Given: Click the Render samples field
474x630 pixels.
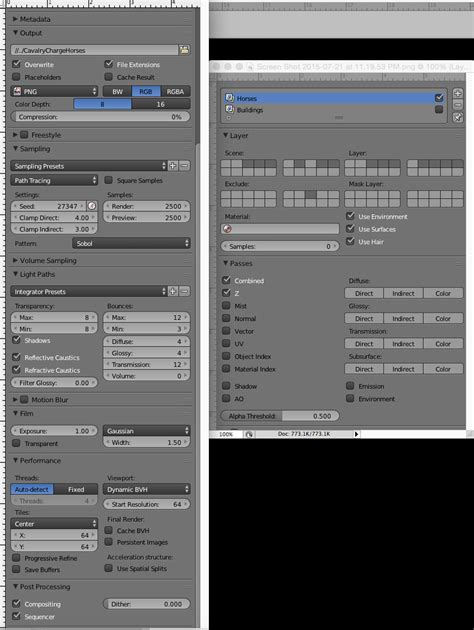Looking at the screenshot, I should pyautogui.click(x=147, y=206).
